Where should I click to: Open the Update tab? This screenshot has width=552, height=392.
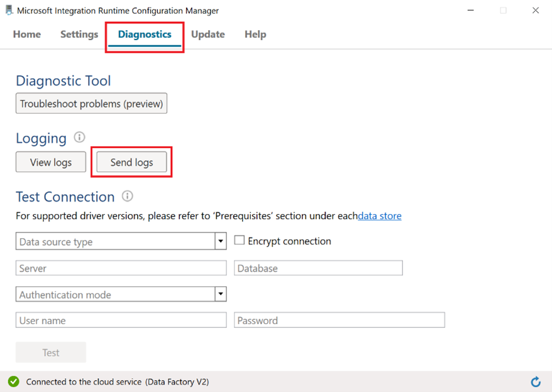click(x=208, y=35)
